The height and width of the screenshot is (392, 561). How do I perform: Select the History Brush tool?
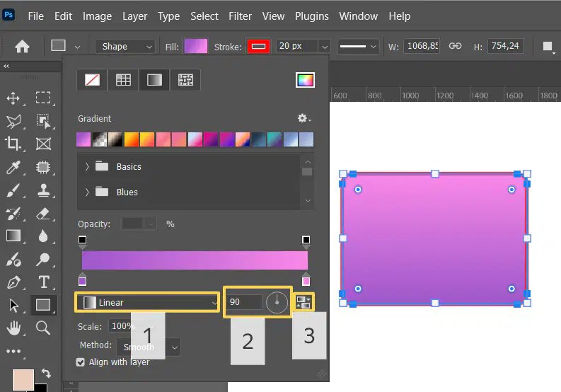coord(13,214)
